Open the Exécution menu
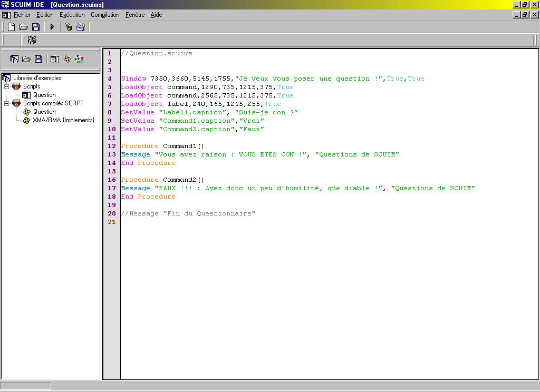This screenshot has width=540, height=392. point(72,15)
